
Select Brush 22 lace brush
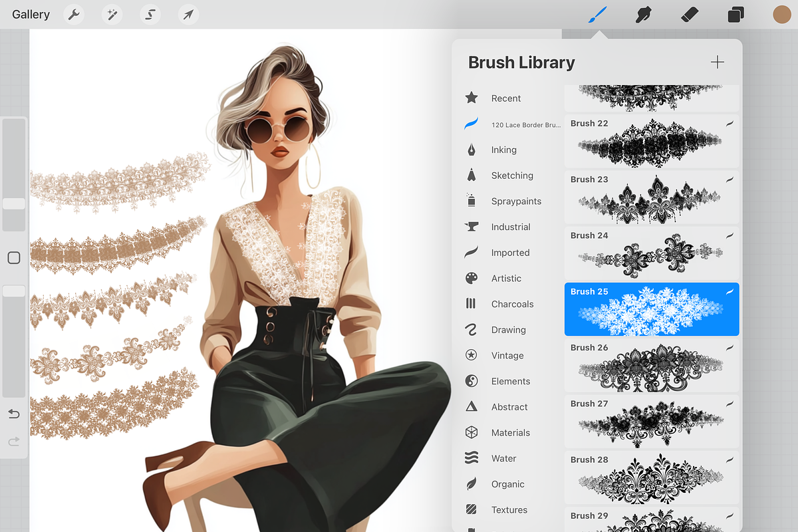click(x=652, y=141)
